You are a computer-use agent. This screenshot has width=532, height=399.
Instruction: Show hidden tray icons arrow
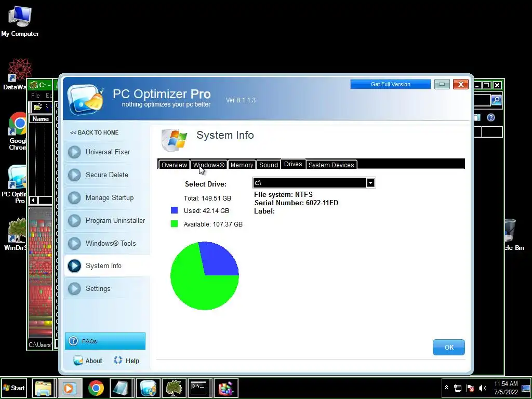click(446, 388)
